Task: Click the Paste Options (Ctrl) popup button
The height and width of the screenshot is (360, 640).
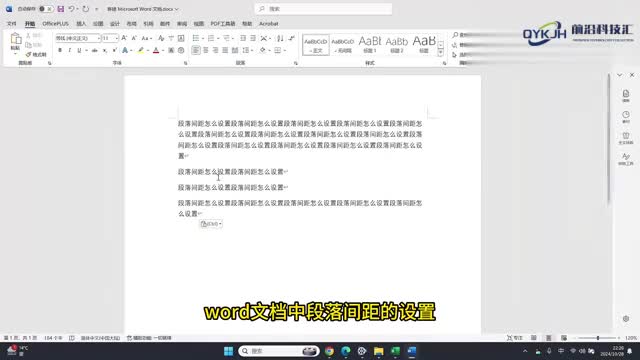Action: point(211,224)
